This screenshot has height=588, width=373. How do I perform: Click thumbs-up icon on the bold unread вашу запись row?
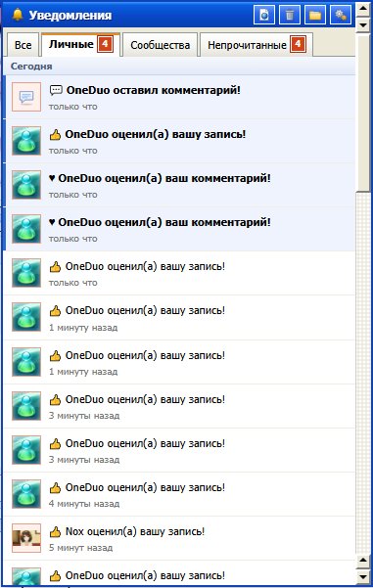55,134
